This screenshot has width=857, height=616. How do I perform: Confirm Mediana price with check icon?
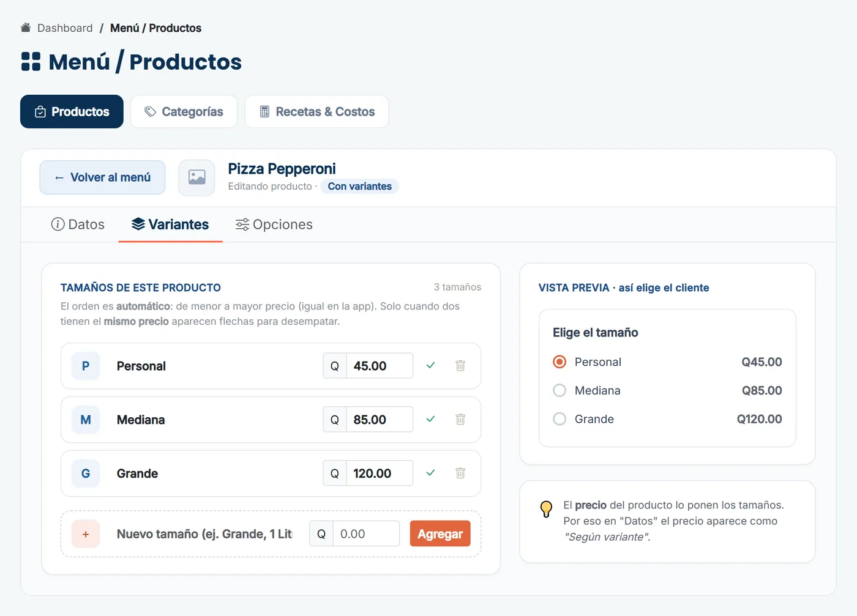click(x=430, y=420)
